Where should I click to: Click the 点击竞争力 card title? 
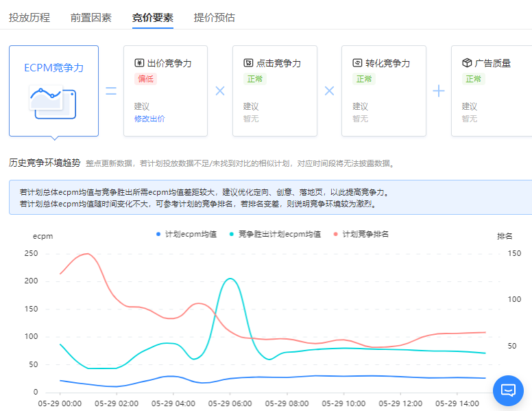[x=278, y=63]
